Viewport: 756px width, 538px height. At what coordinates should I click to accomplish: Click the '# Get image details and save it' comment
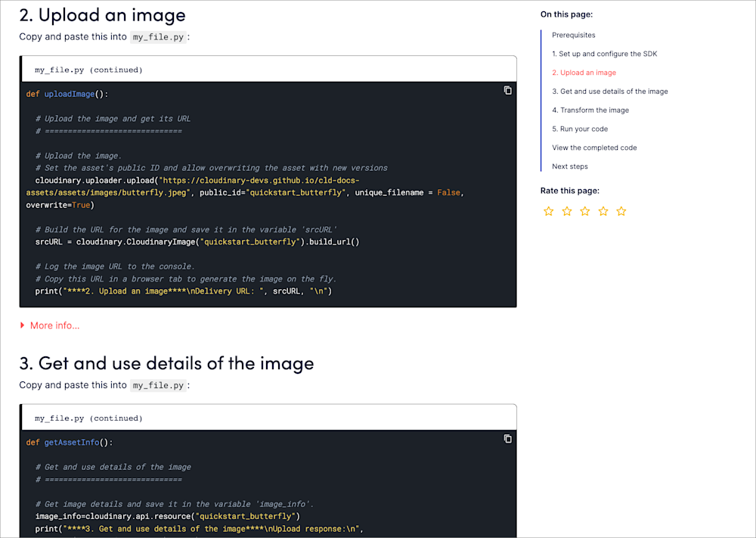(175, 504)
